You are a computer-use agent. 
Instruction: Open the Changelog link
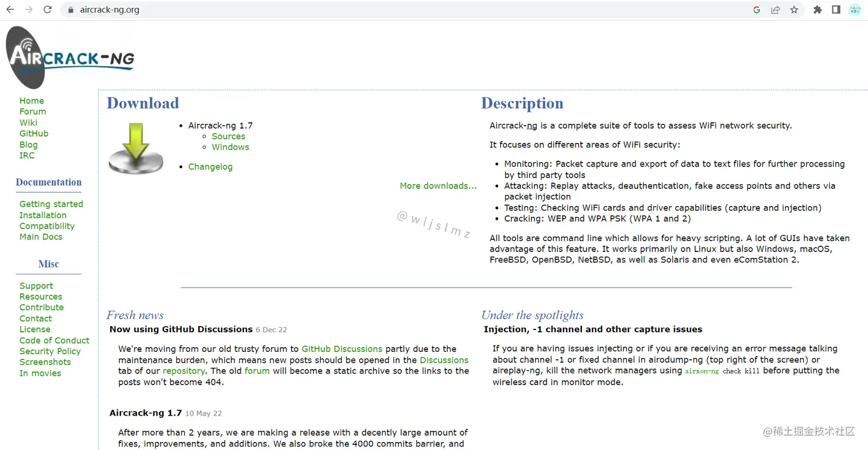[210, 167]
